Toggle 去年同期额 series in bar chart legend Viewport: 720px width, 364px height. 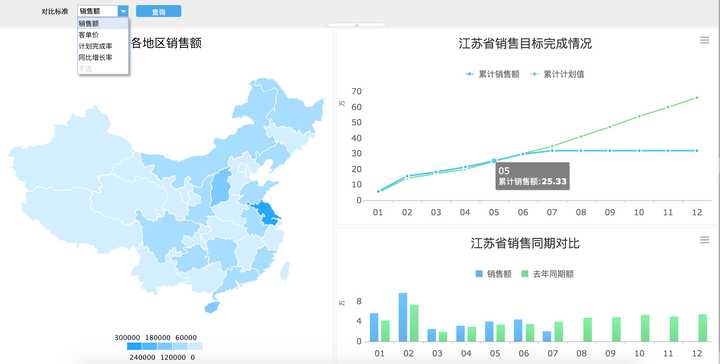point(548,274)
